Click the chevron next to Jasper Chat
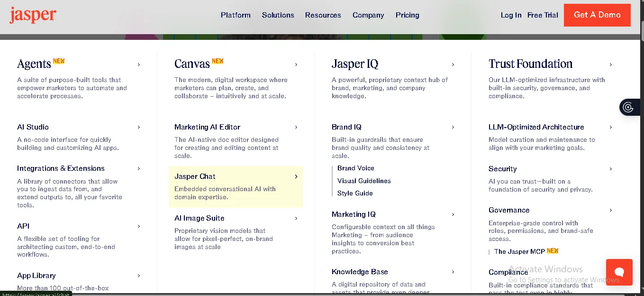The width and height of the screenshot is (644, 296). [296, 176]
